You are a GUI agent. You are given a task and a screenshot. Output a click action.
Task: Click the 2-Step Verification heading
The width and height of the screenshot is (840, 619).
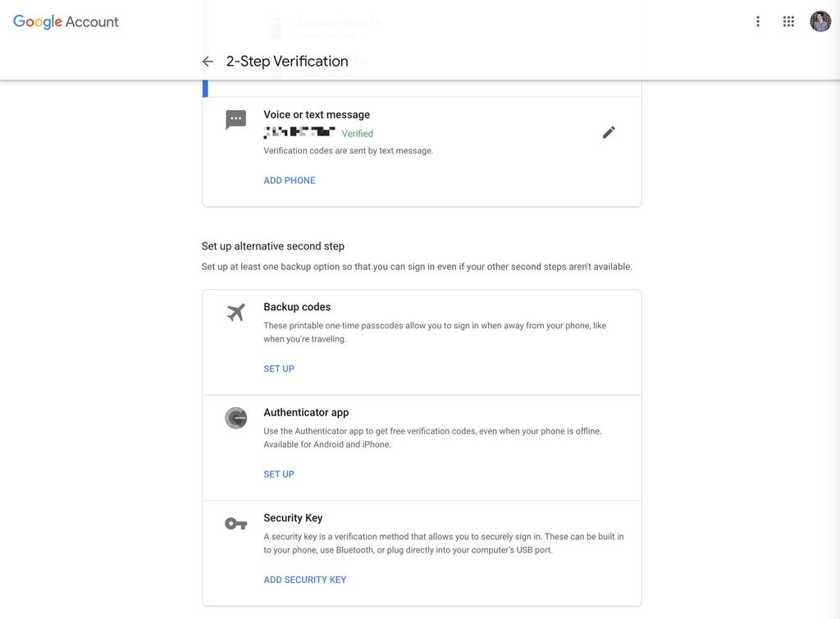[x=287, y=60]
